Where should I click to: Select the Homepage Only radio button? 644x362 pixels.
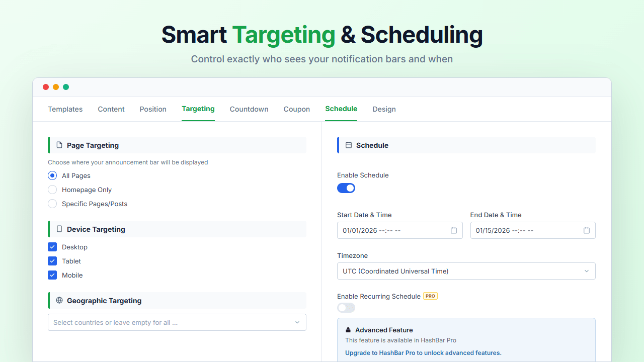pyautogui.click(x=52, y=190)
